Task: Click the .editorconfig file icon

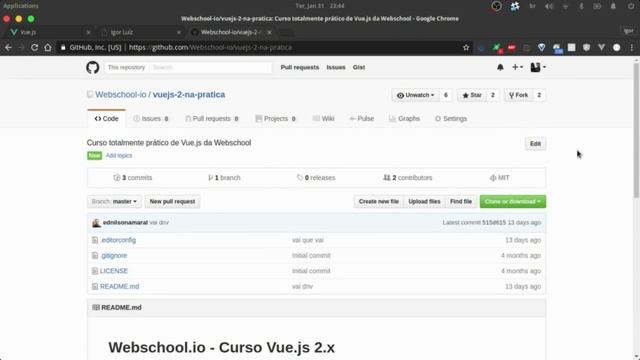Action: coord(95,240)
